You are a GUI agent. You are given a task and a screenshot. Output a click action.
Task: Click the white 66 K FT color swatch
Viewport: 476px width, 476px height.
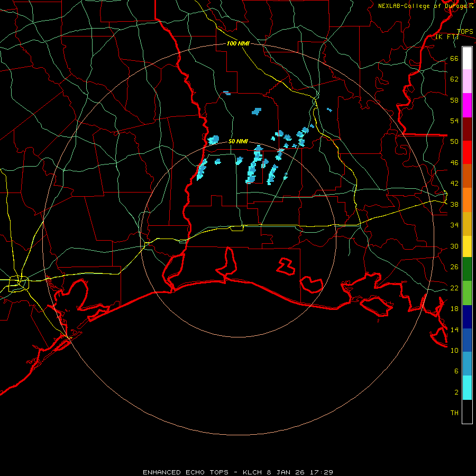(467, 58)
